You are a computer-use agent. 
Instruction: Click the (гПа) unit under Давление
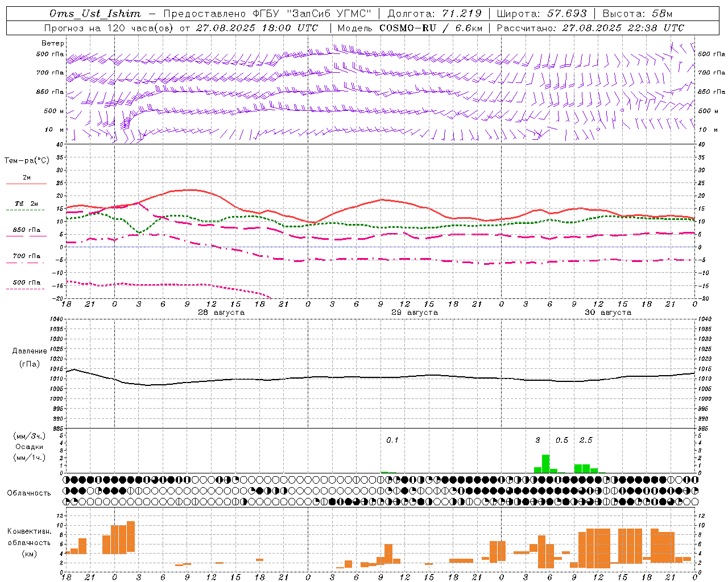[x=30, y=364]
